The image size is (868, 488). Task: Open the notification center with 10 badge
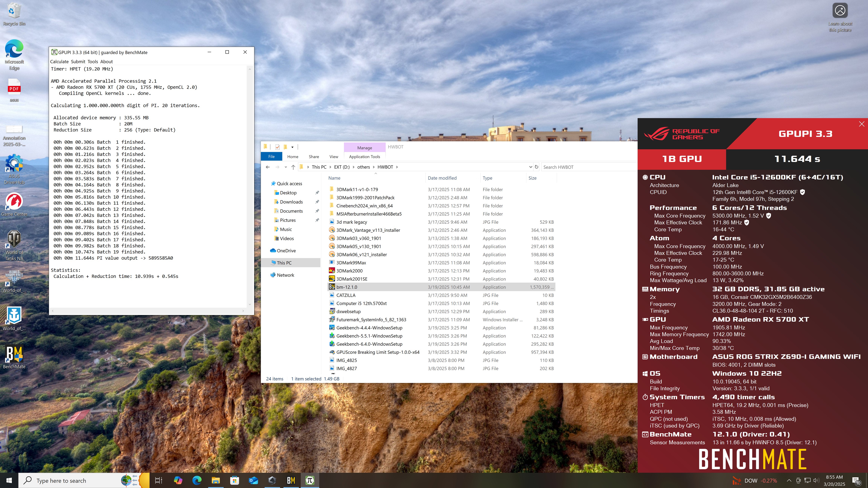coord(856,481)
